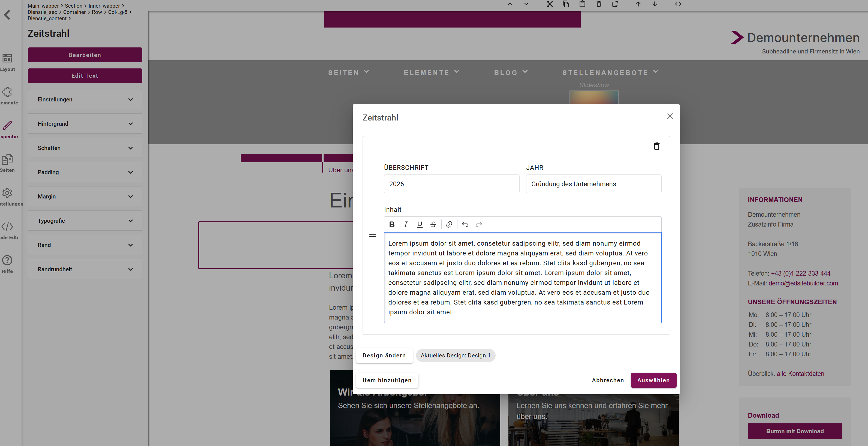Image resolution: width=868 pixels, height=446 pixels.
Task: Expand the Typografie section
Action: coord(85,221)
